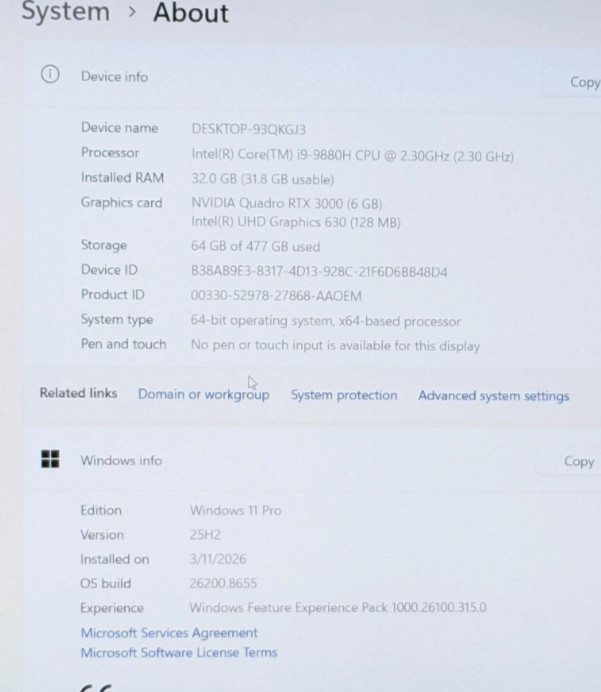The height and width of the screenshot is (692, 601).
Task: Go back to System breadcrumb
Action: click(x=65, y=11)
